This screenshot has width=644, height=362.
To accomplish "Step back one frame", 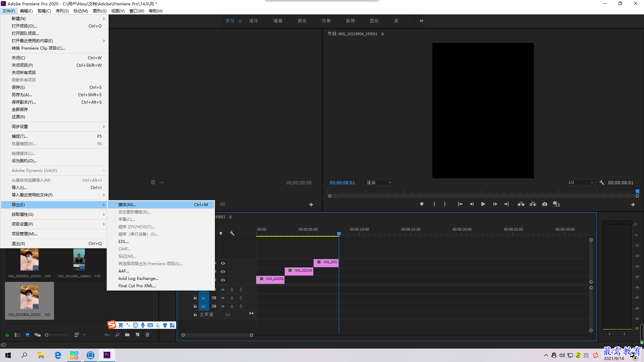I will coord(472,204).
